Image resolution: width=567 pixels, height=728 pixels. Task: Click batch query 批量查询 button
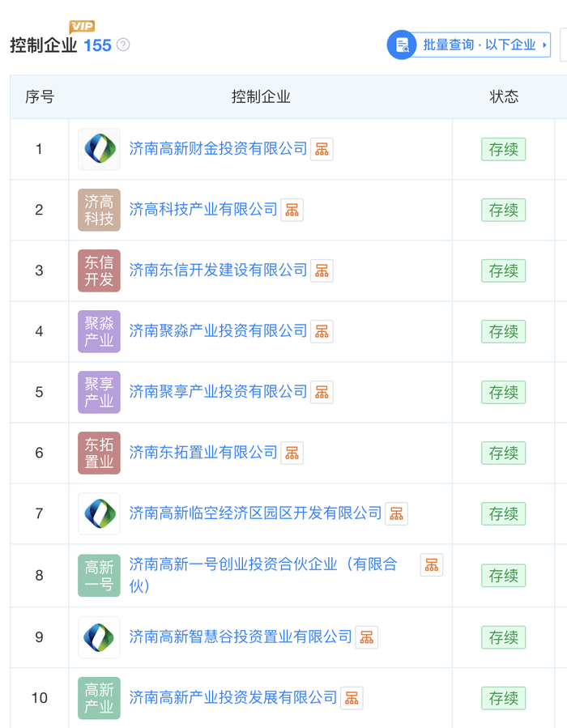click(469, 45)
